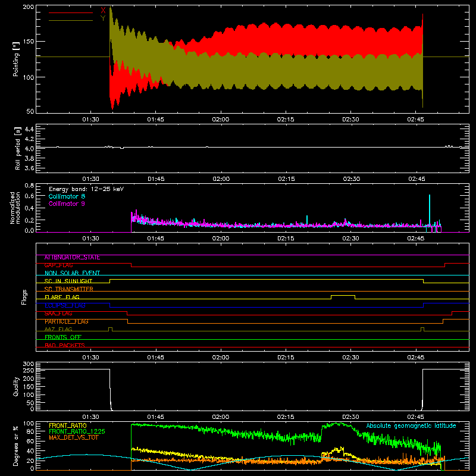Click the red X legend line sample
Screen dimensions: 476x476
pos(71,12)
